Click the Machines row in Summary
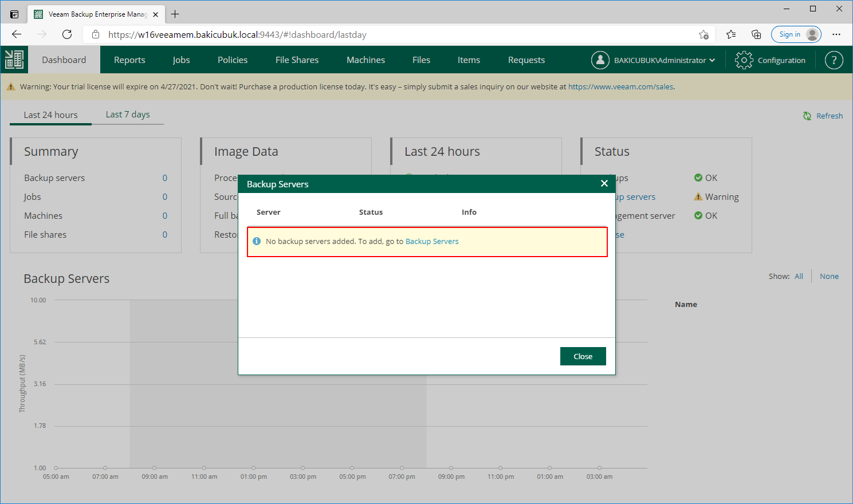 96,216
